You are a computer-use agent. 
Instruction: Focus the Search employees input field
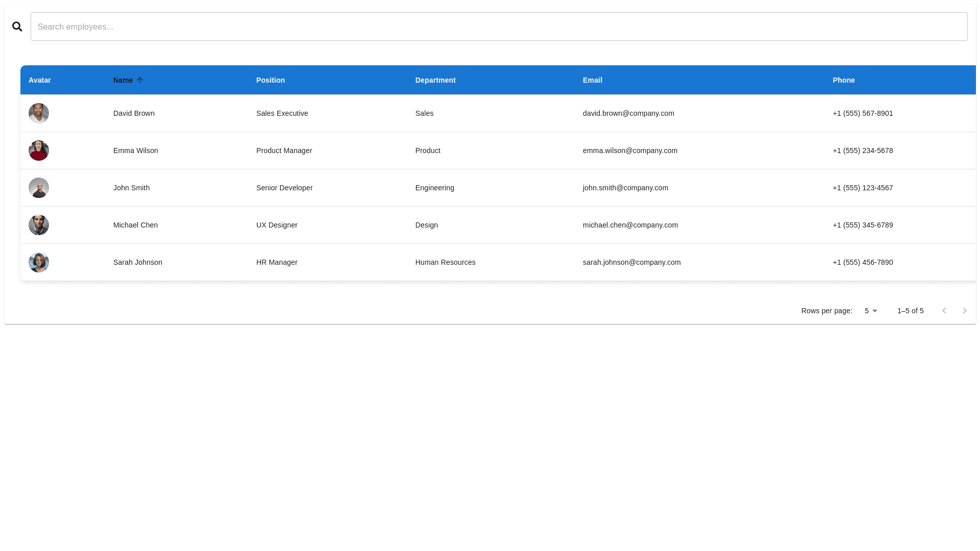click(499, 27)
